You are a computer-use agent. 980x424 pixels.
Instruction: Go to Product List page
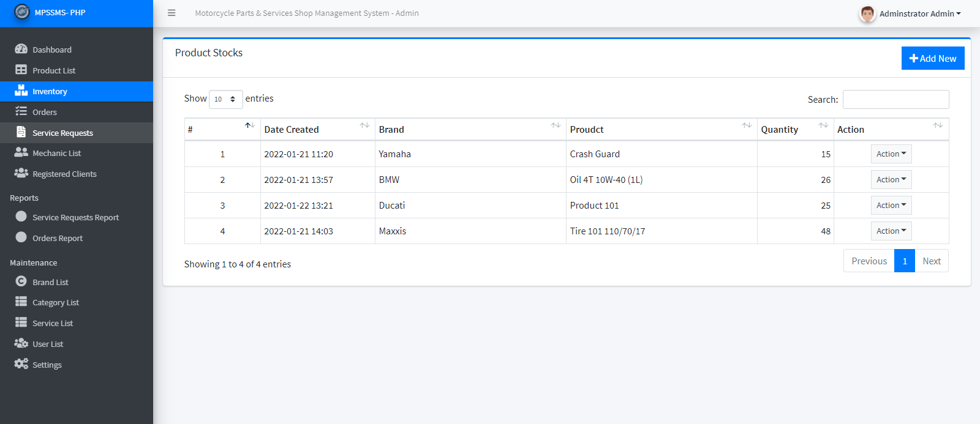tap(77, 70)
